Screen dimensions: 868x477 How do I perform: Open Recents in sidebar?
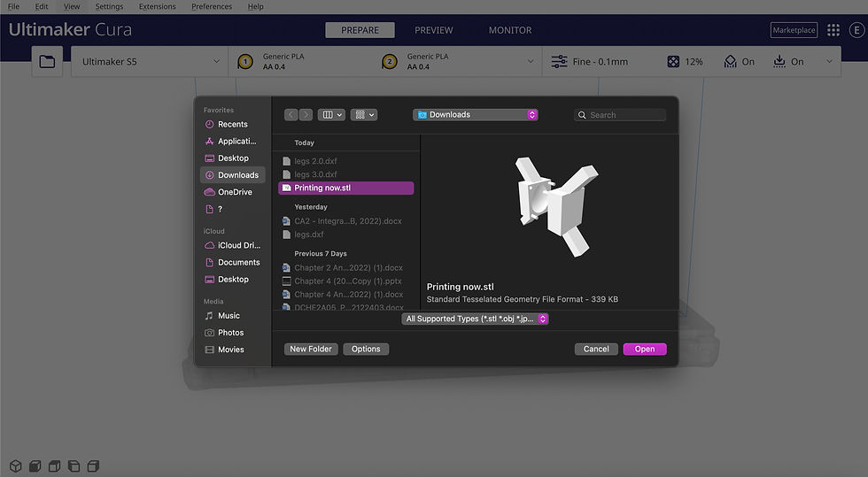point(232,125)
